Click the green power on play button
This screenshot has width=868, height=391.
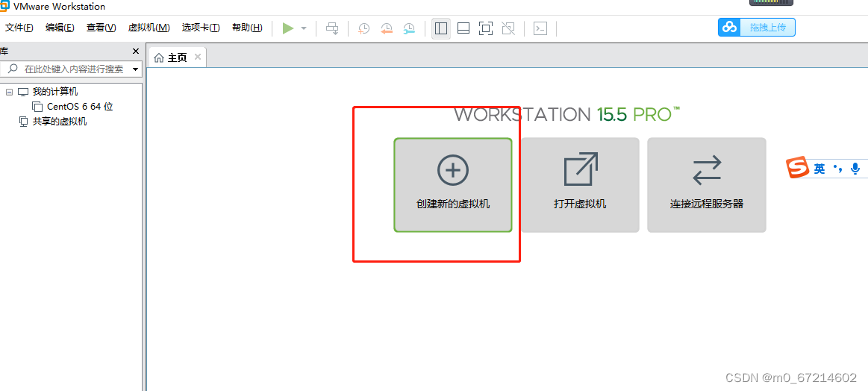pyautogui.click(x=288, y=28)
